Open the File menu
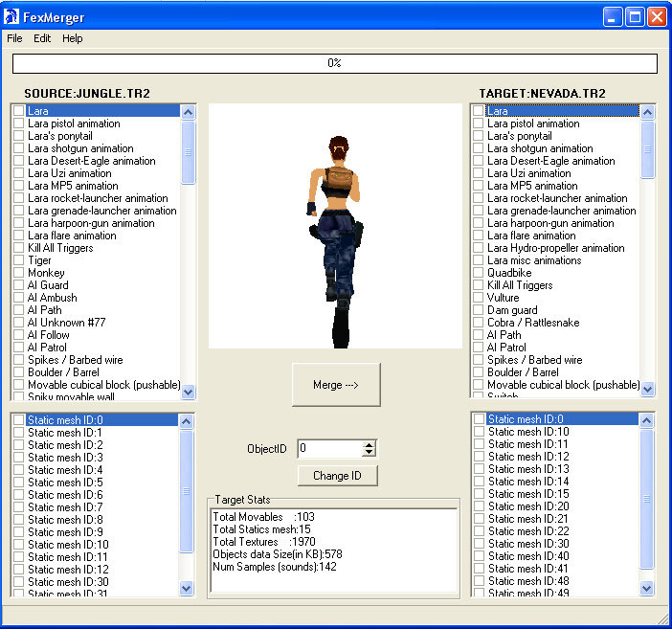This screenshot has width=672, height=629. click(14, 38)
